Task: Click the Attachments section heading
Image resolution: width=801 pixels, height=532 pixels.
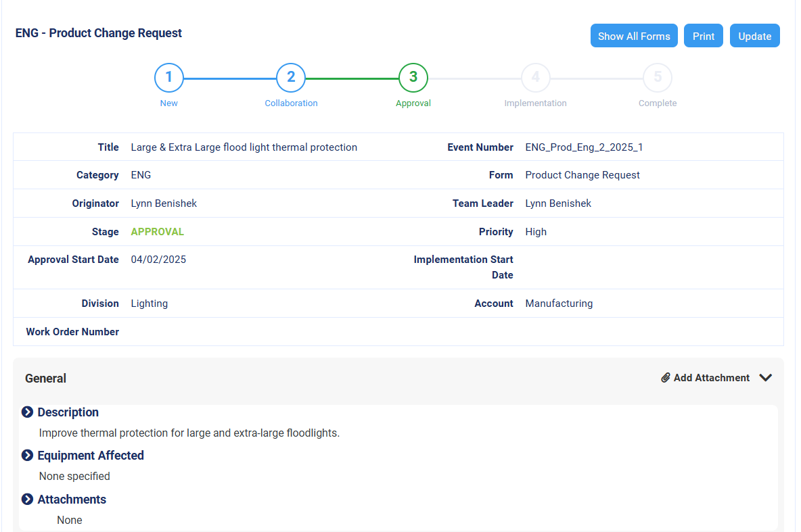Action: [x=72, y=500]
